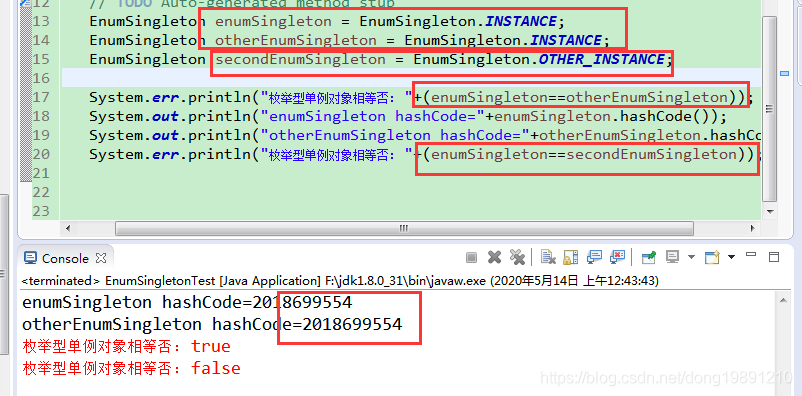Remove all terminated launches with double X
The image size is (802, 396).
pyautogui.click(x=518, y=257)
